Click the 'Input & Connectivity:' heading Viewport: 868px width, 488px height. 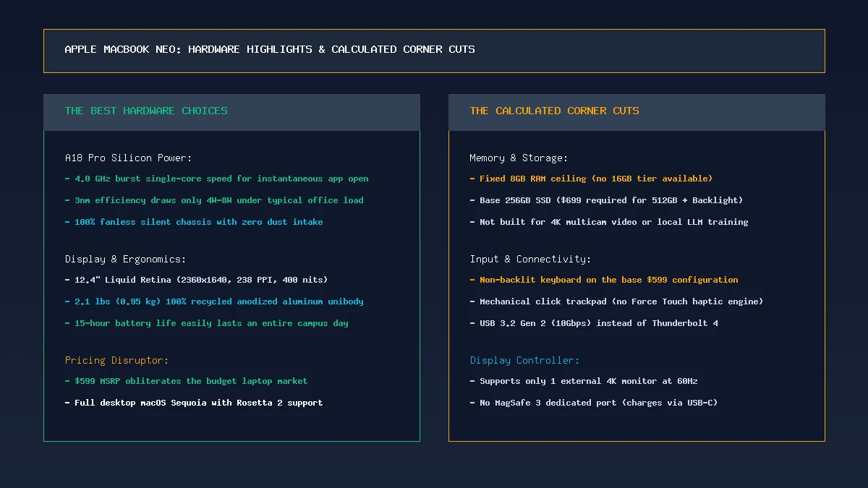[x=531, y=259]
